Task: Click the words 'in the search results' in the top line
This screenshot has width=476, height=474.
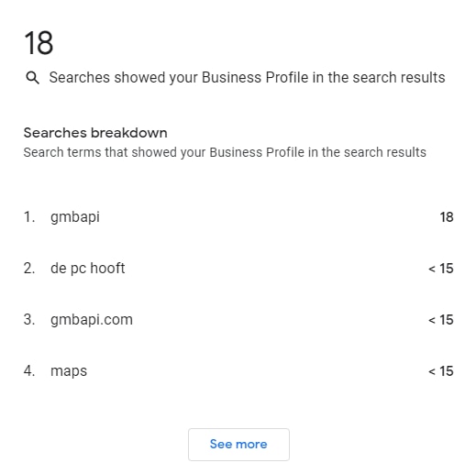Action: point(379,78)
